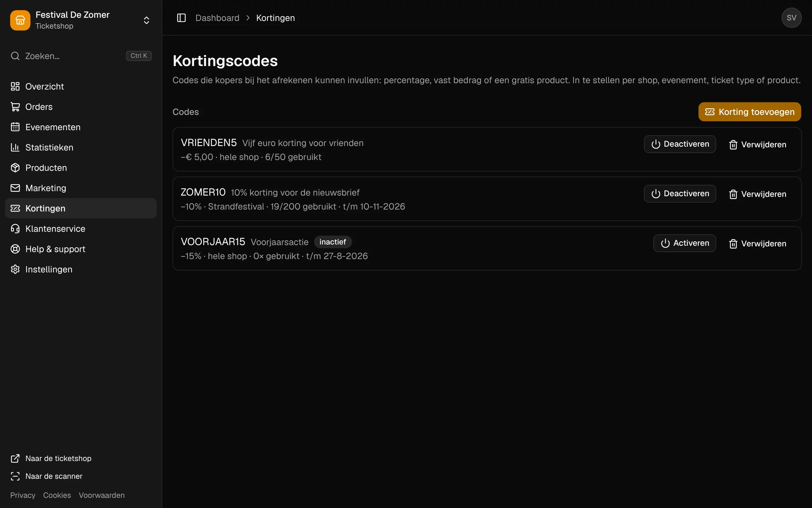Select Kortingen in the sidebar
This screenshot has height=508, width=812.
click(81, 208)
